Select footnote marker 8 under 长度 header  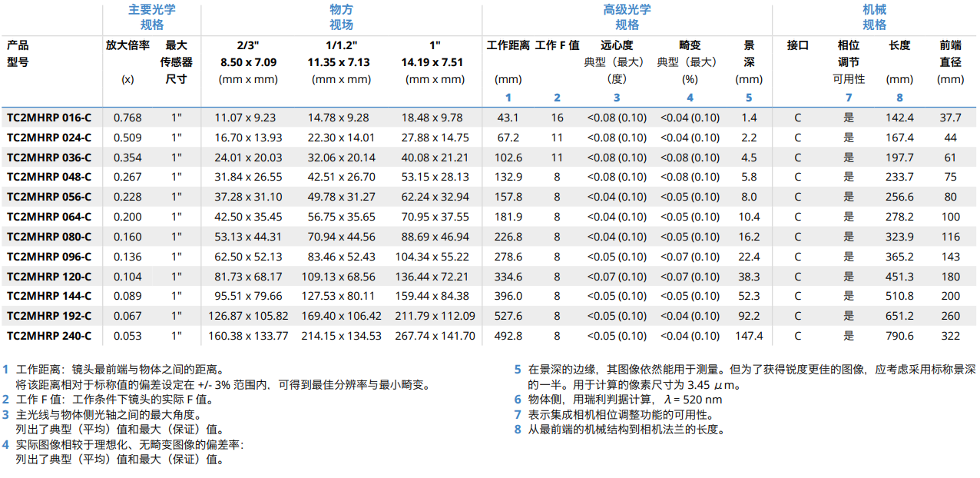899,98
